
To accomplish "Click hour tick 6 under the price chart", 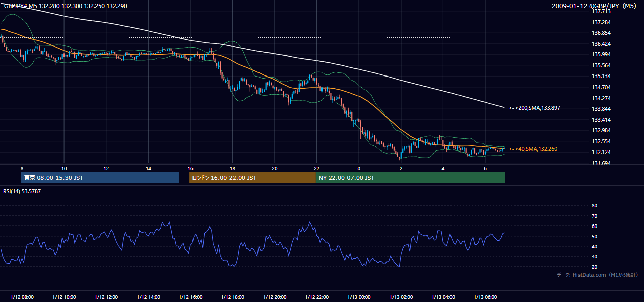I will [485, 168].
